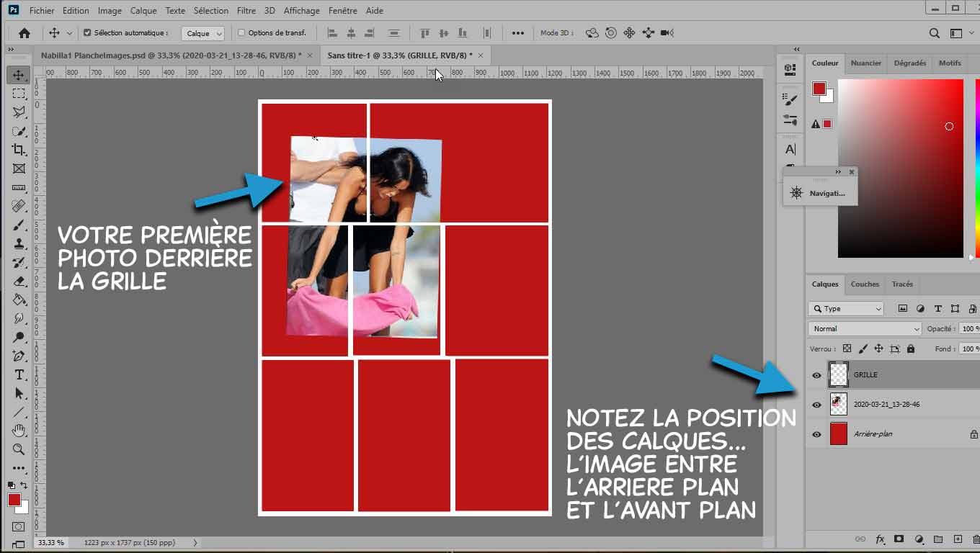
Task: Select the Rectangular Marquee tool
Action: click(x=19, y=94)
